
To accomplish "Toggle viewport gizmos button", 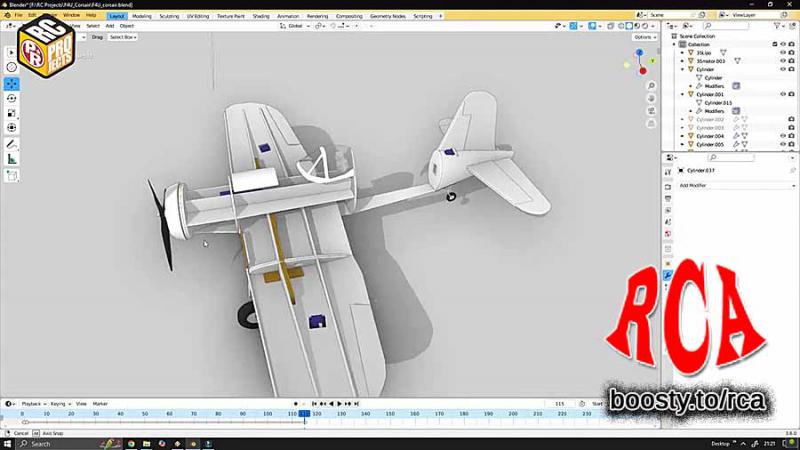I will (573, 26).
